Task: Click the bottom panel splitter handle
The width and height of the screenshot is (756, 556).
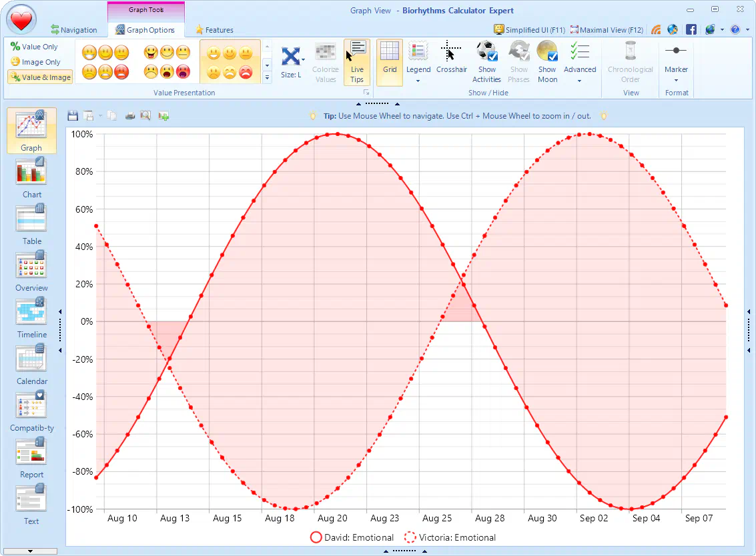Action: 404,550
